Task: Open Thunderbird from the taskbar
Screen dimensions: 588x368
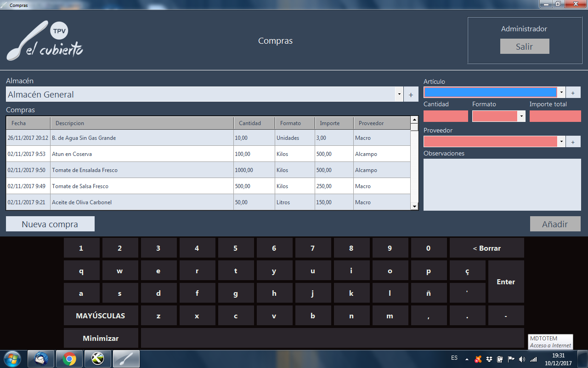Action: [x=41, y=358]
